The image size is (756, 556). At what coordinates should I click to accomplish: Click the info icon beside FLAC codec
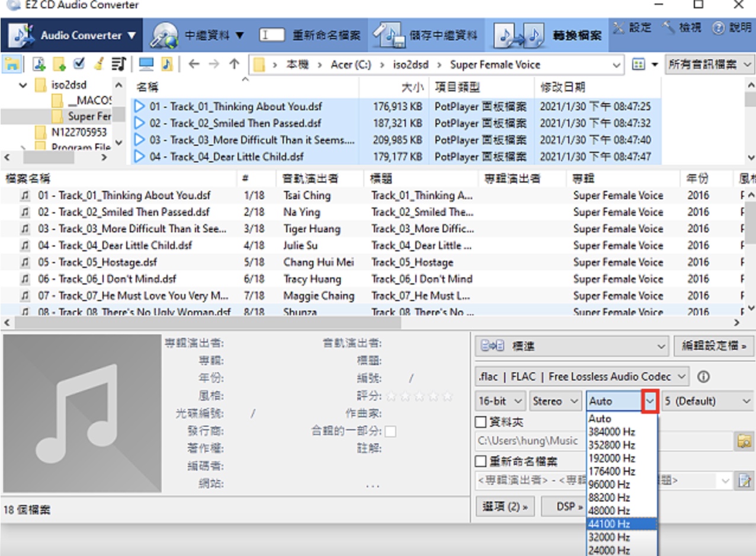pyautogui.click(x=703, y=376)
